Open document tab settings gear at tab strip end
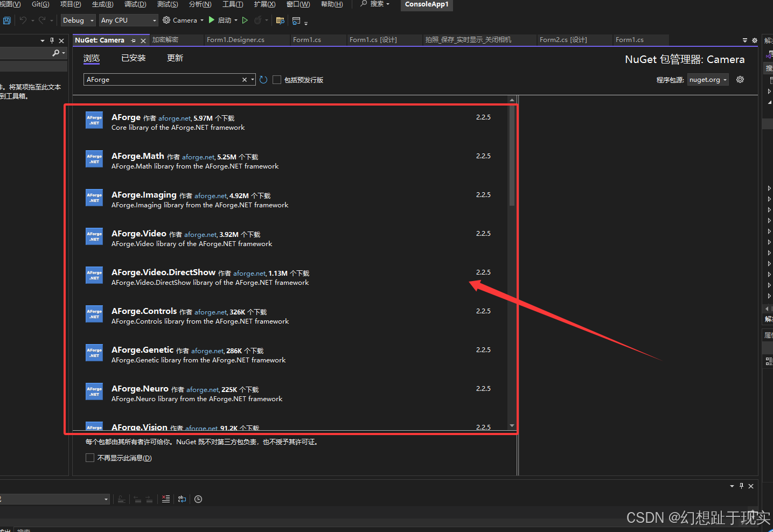773x532 pixels. click(x=754, y=40)
